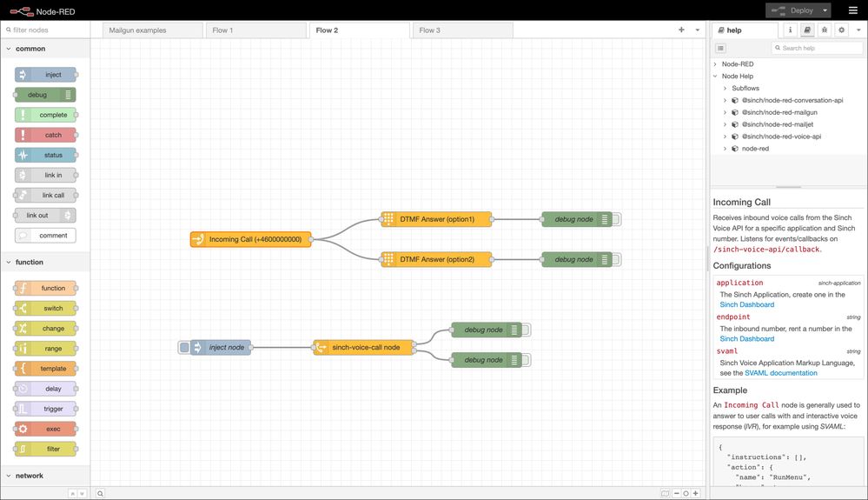Click the Deploy button
This screenshot has height=500, width=868.
click(794, 10)
